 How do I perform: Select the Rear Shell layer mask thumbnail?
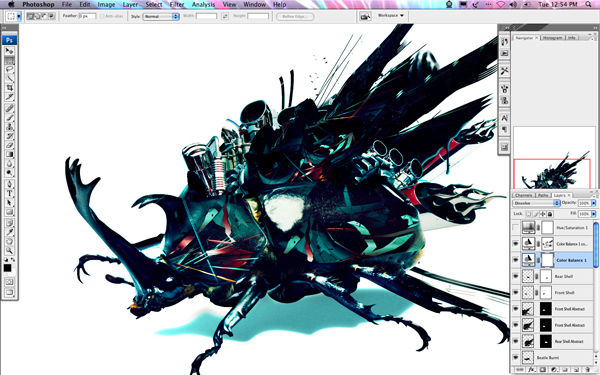click(x=547, y=276)
